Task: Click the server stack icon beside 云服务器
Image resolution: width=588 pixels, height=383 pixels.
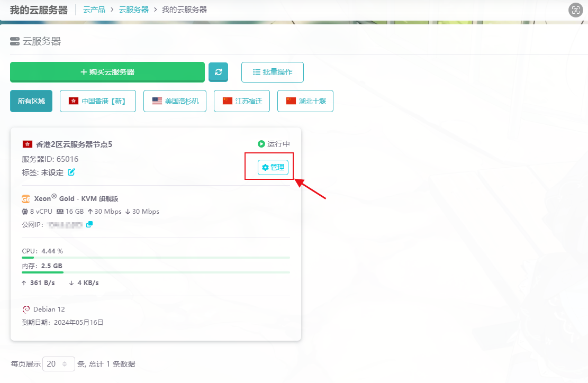Action: [x=15, y=41]
